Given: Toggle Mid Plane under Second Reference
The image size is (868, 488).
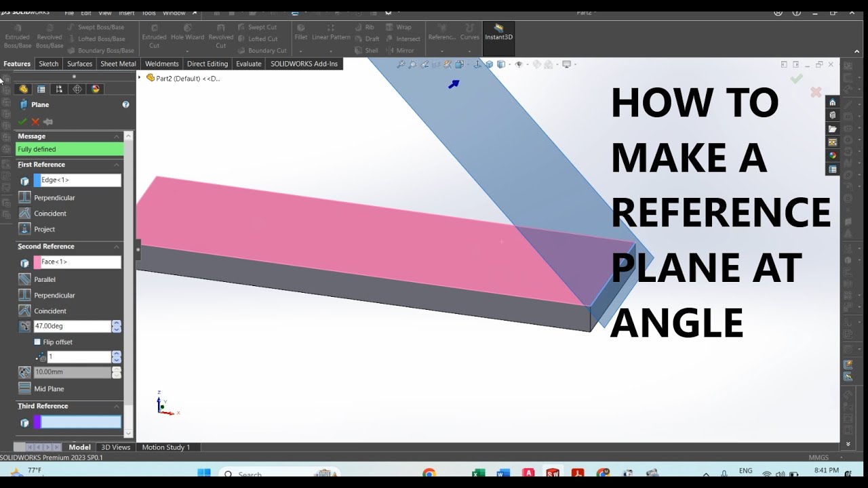Looking at the screenshot, I should point(24,388).
